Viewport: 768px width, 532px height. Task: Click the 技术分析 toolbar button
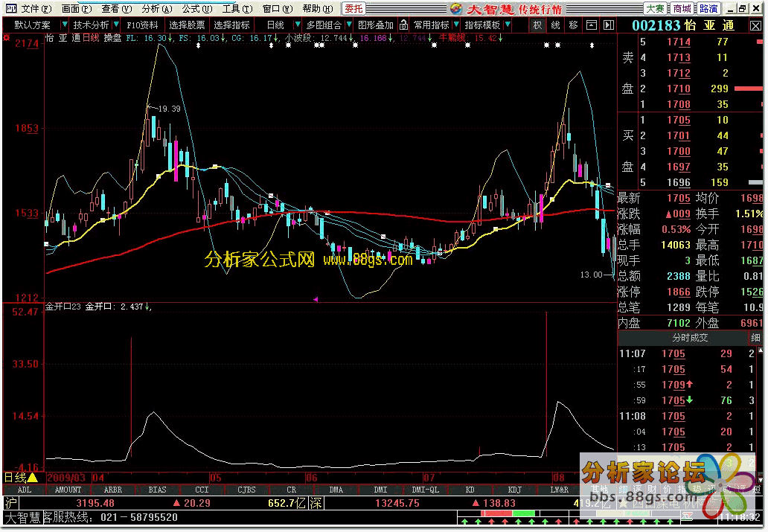point(91,25)
